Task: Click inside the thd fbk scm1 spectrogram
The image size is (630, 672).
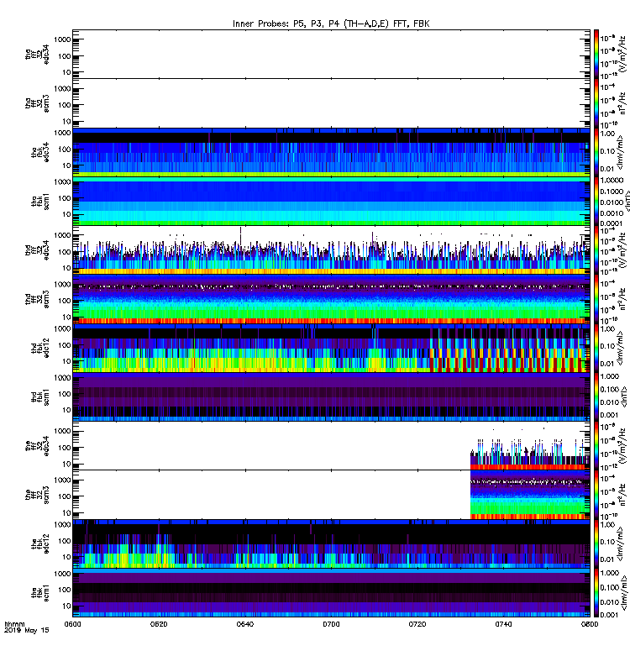Action: [x=331, y=396]
